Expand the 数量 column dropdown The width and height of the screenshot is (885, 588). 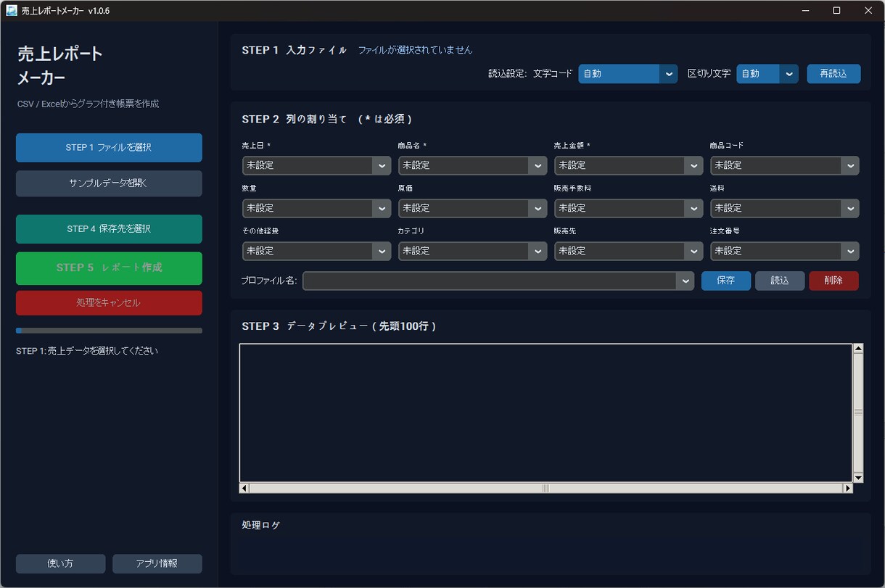pos(316,208)
